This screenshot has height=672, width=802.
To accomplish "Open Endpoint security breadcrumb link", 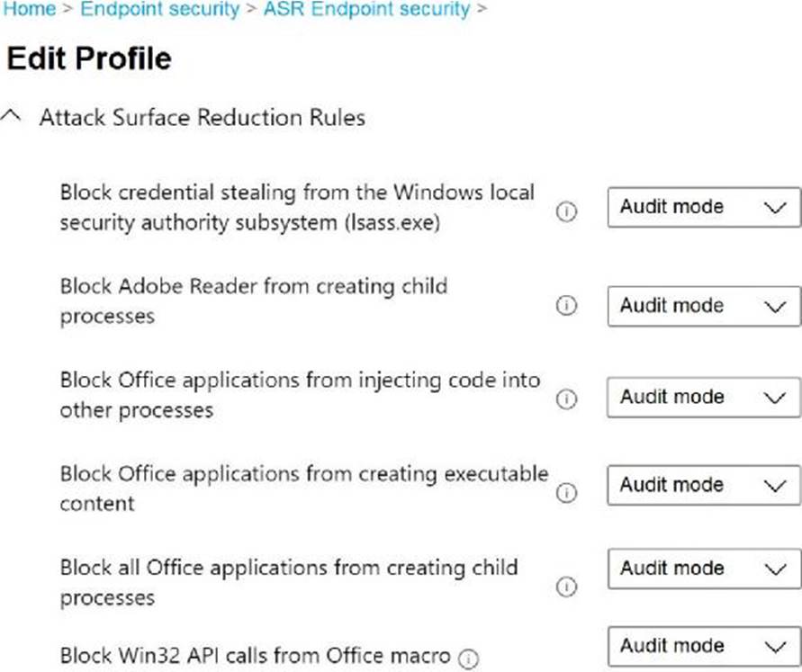I will [159, 10].
